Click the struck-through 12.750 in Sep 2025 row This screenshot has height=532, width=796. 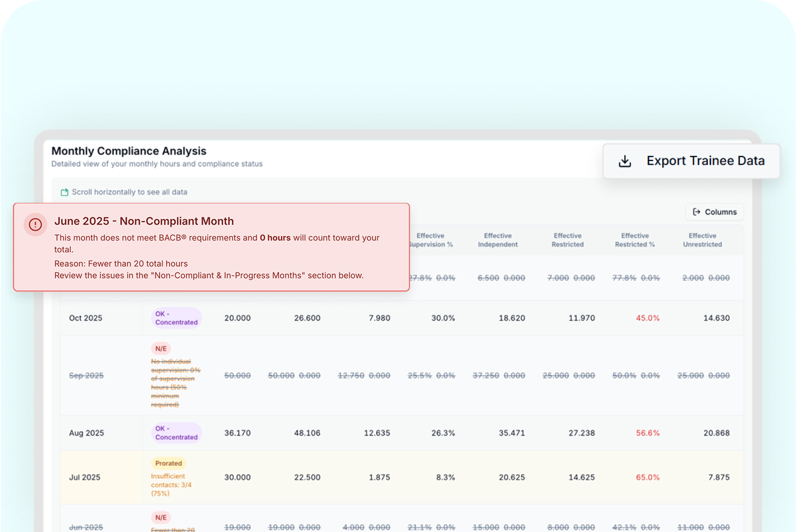[x=351, y=375]
